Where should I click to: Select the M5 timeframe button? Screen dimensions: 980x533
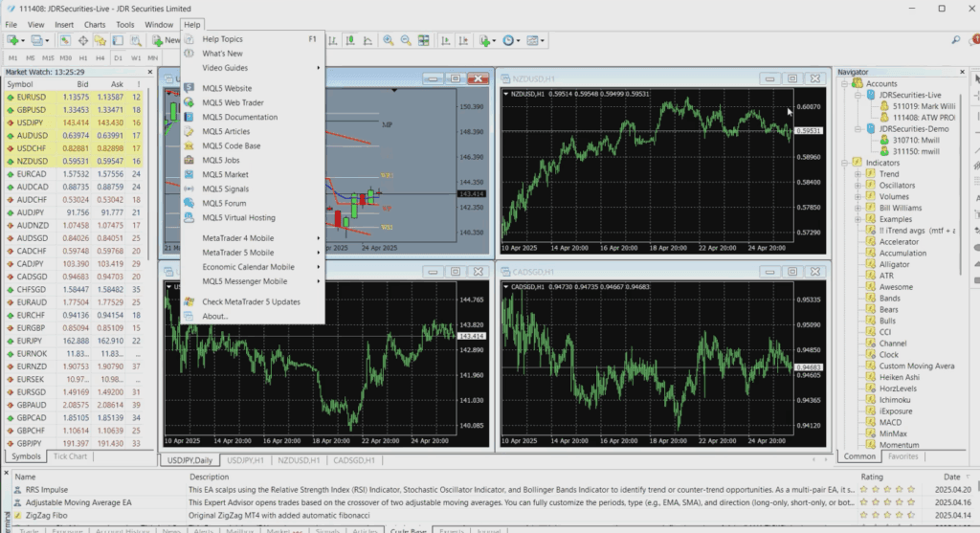[x=30, y=58]
